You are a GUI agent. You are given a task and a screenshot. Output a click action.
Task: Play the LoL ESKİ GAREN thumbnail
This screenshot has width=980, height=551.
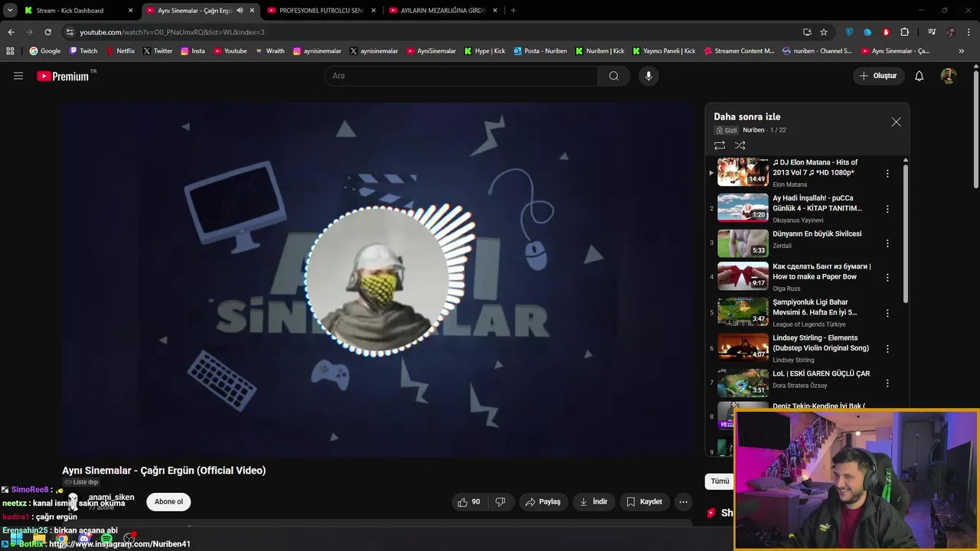click(743, 383)
